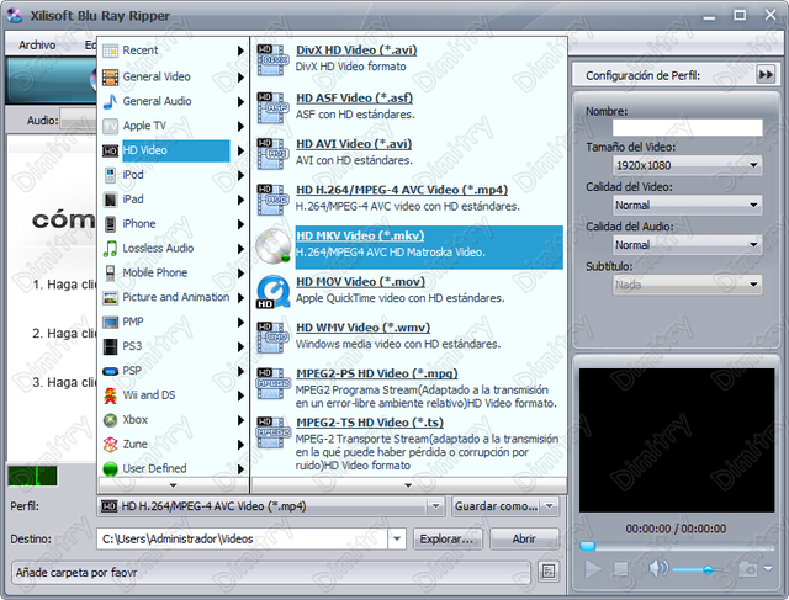Select highlighted HD Video category
The width and height of the screenshot is (789, 600).
pyautogui.click(x=173, y=151)
